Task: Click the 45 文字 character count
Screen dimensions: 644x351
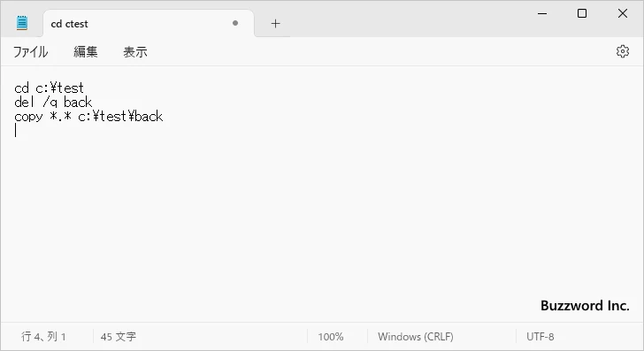Action: point(119,337)
